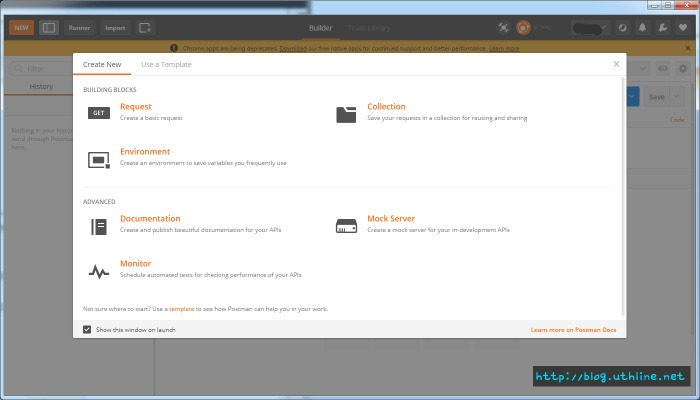Click the Download link in banner
Image resolution: width=700 pixels, height=400 pixels.
click(293, 48)
